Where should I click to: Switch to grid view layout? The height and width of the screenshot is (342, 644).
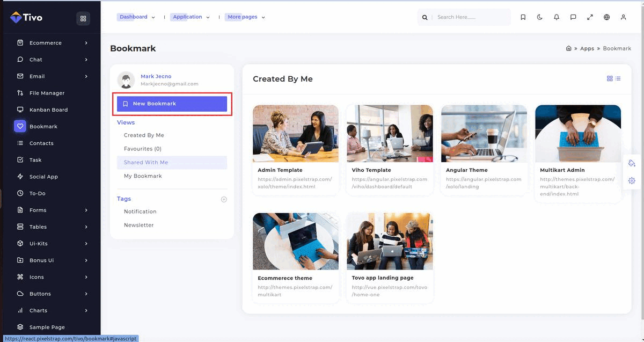610,78
